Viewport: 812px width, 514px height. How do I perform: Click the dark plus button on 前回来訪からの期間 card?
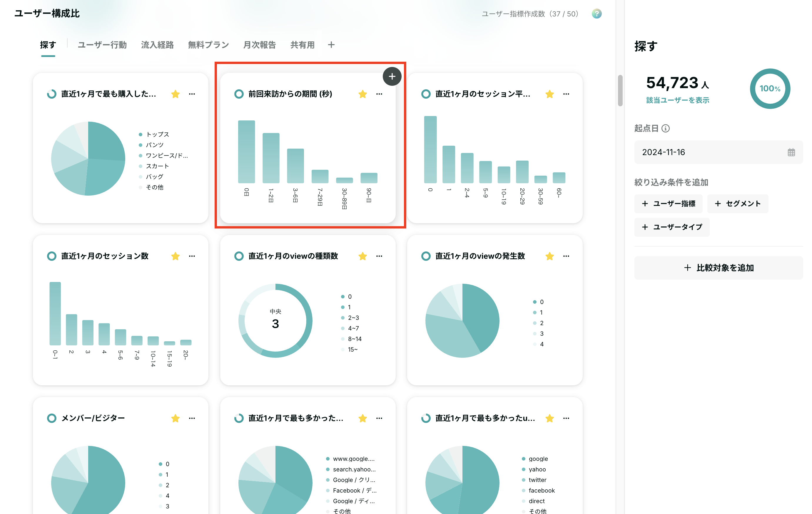[x=392, y=76]
